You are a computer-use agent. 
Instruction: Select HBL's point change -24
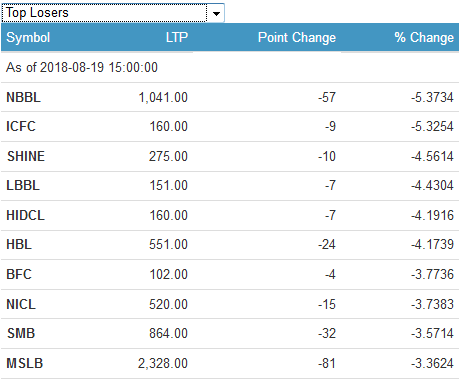(x=327, y=245)
